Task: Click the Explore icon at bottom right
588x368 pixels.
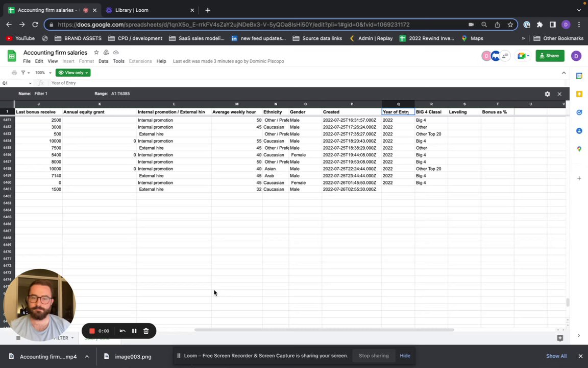Action: tap(560, 338)
